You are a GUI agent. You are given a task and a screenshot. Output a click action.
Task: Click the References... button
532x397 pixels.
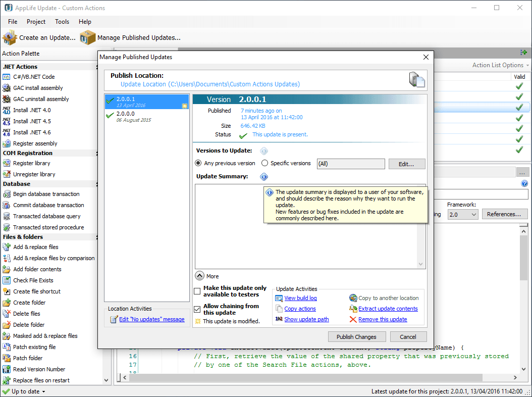coord(505,214)
